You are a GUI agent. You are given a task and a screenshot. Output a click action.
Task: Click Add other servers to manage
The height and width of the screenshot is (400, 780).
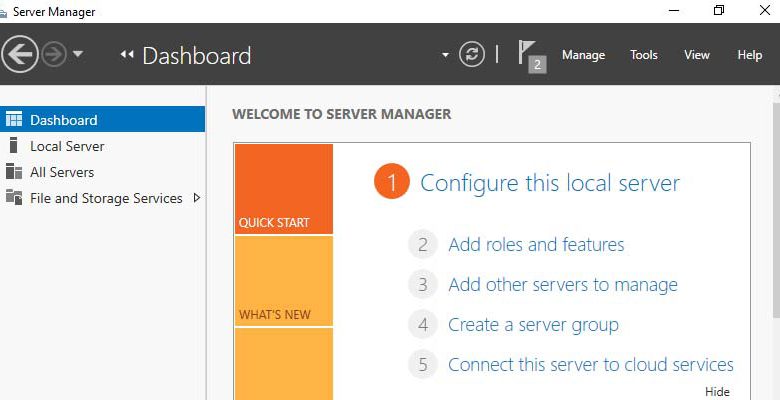click(563, 285)
